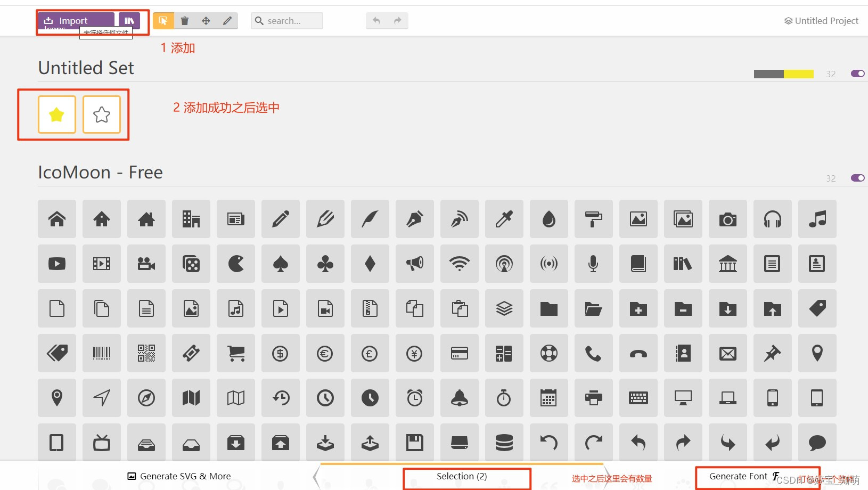The image size is (868, 490).
Task: Select the first home icon
Action: pyautogui.click(x=57, y=219)
